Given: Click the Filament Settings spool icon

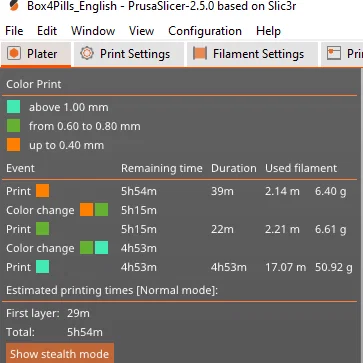Looking at the screenshot, I should tap(200, 53).
